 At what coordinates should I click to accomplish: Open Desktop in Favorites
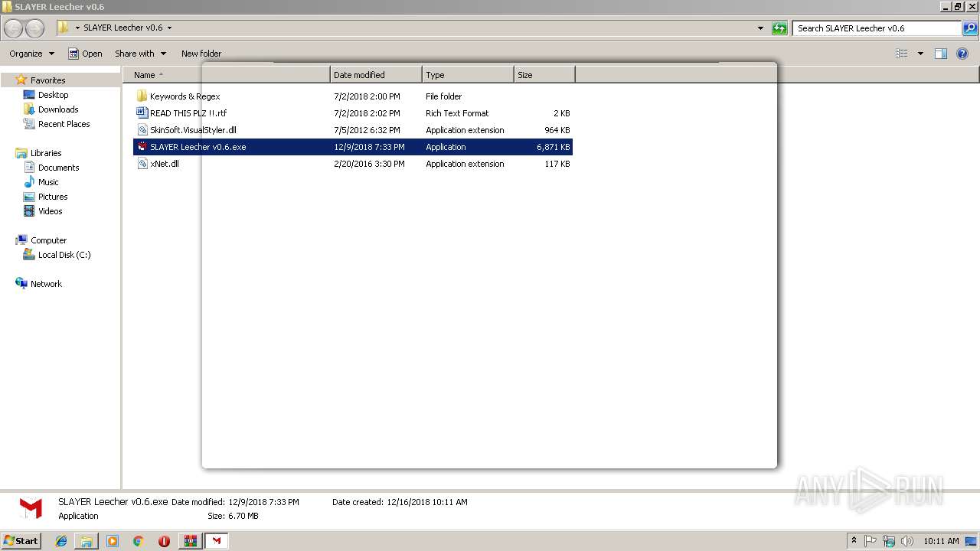pos(53,95)
